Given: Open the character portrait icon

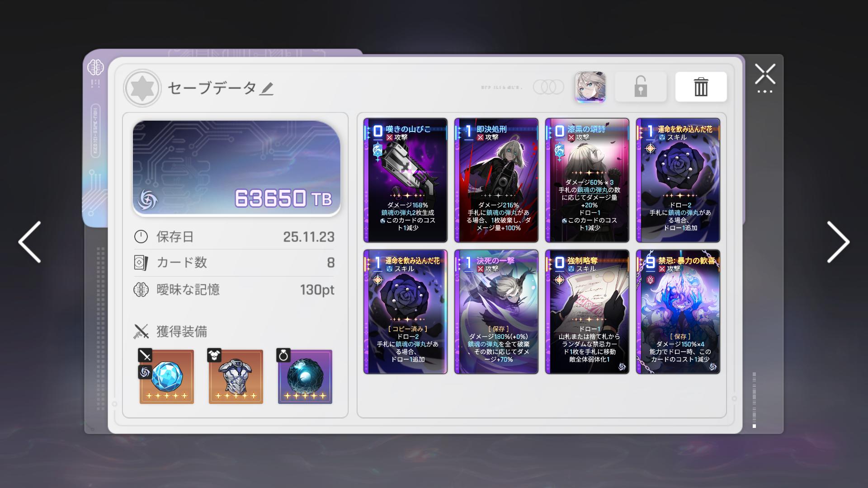Looking at the screenshot, I should pyautogui.click(x=590, y=87).
